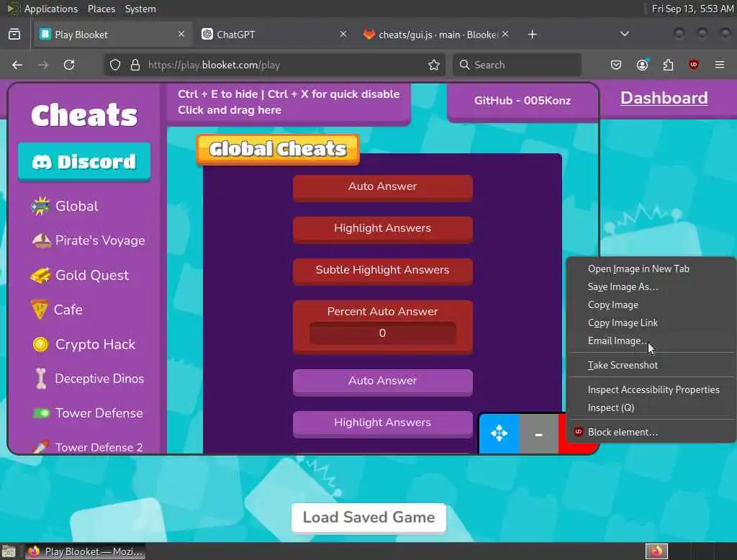Click the URL address bar
The image size is (737, 560).
coord(275,65)
